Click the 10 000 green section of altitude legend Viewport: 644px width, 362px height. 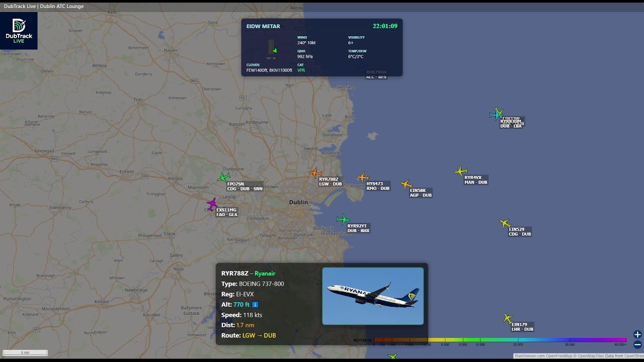(479, 340)
